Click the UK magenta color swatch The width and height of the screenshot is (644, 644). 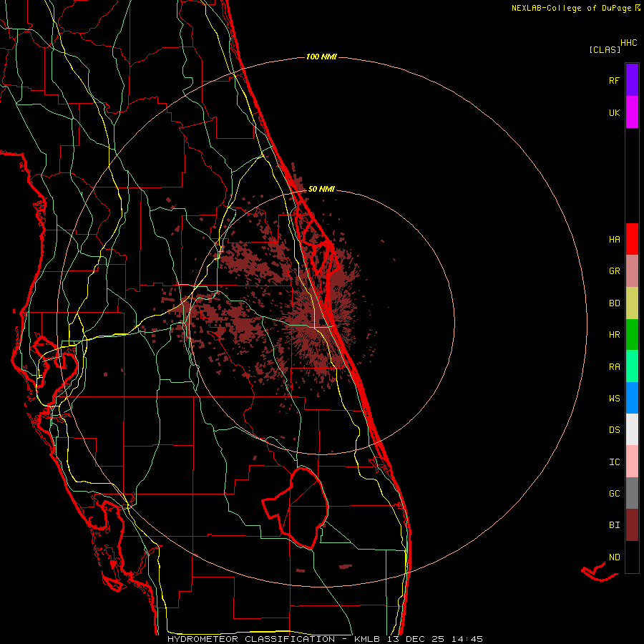click(632, 112)
